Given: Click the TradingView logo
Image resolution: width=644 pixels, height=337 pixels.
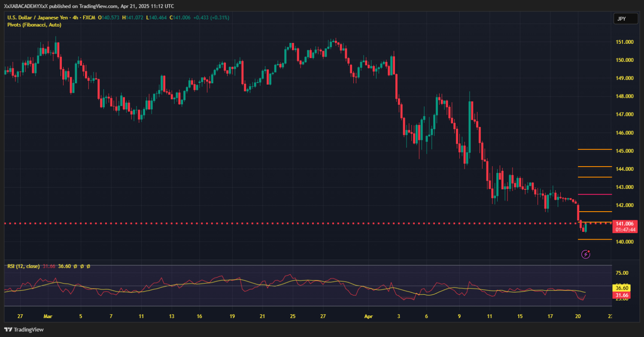Looking at the screenshot, I should (x=24, y=330).
